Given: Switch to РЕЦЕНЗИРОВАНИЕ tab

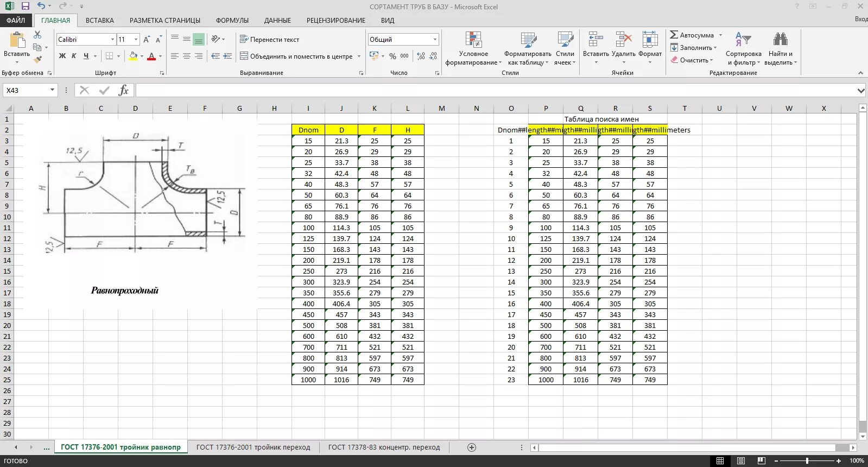Looking at the screenshot, I should tap(336, 20).
